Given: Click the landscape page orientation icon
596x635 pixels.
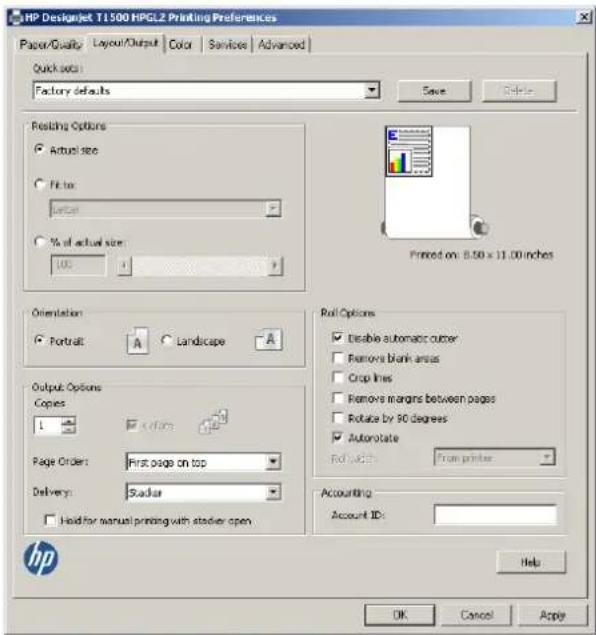Looking at the screenshot, I should click(x=268, y=339).
